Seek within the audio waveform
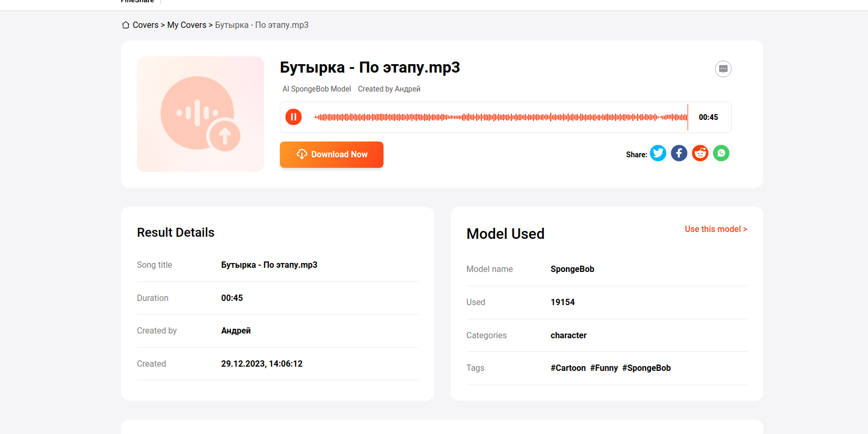The height and width of the screenshot is (434, 868). [x=500, y=117]
